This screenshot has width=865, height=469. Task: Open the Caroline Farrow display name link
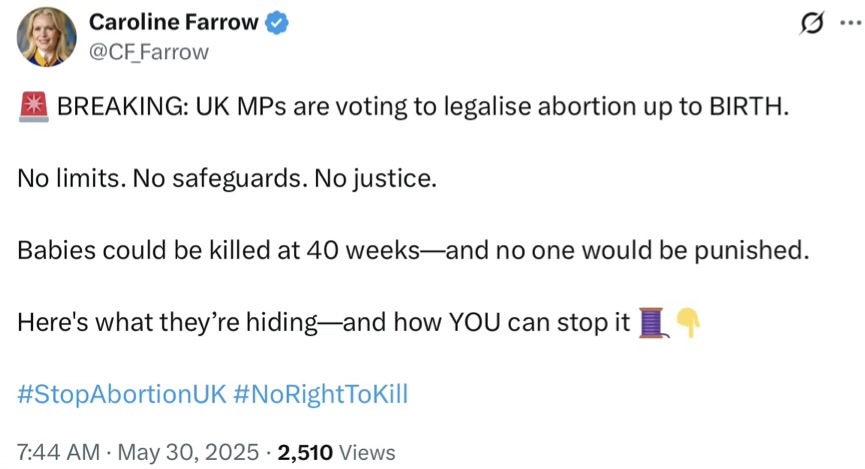click(x=173, y=22)
